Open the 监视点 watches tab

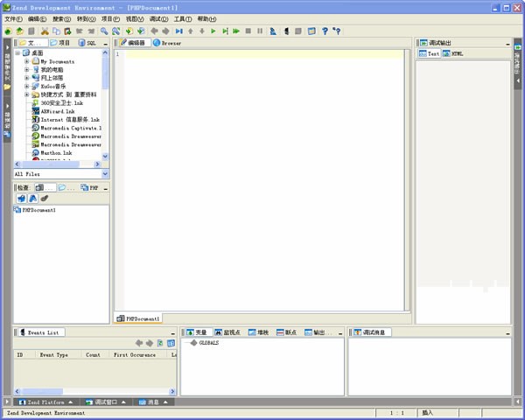tap(227, 332)
